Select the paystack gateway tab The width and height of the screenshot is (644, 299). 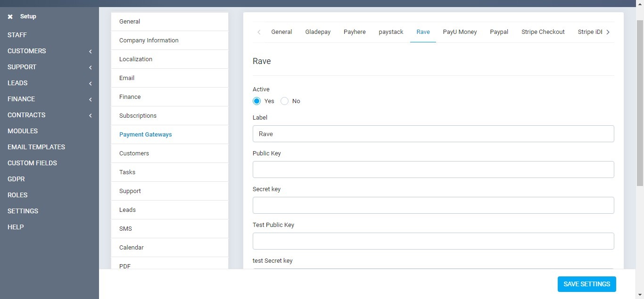391,32
